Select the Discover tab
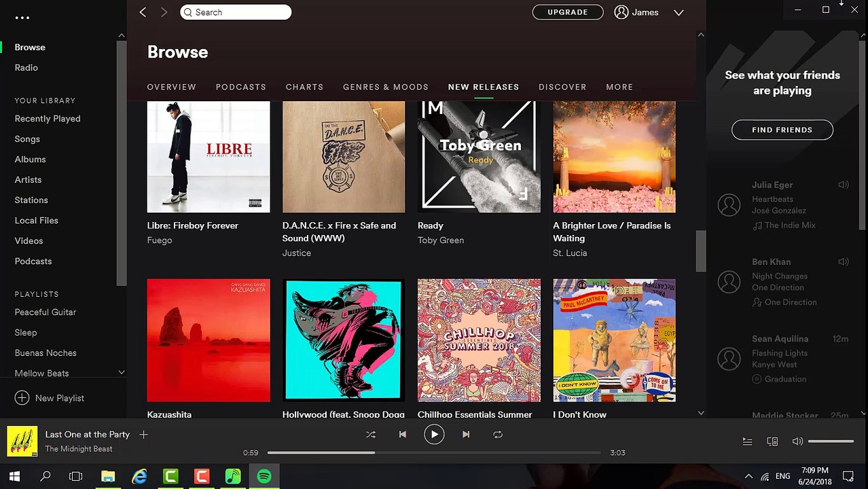This screenshot has width=868, height=489. pyautogui.click(x=562, y=87)
